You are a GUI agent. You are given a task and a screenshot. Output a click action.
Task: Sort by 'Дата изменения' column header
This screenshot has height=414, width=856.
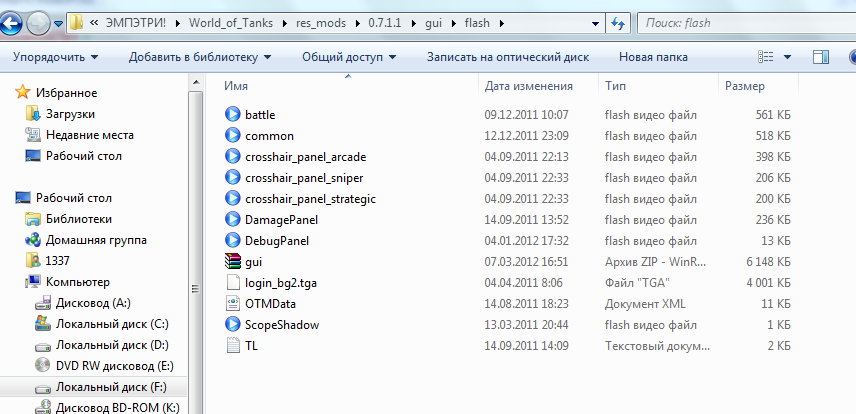click(x=528, y=86)
